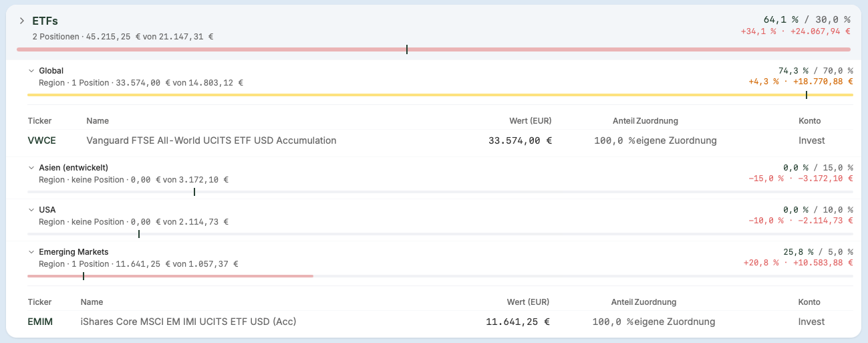The width and height of the screenshot is (868, 343).
Task: Click the +18.770,88 € Global deviation
Action: pyautogui.click(x=823, y=82)
